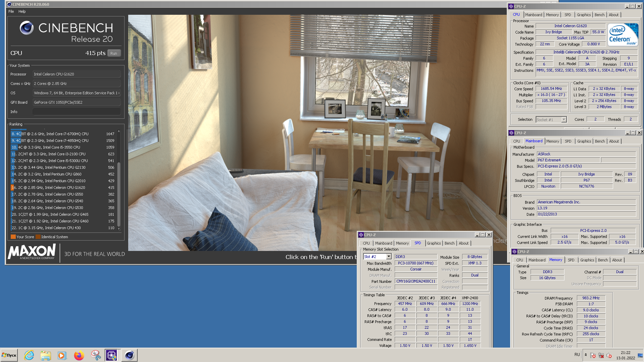Screen dimensions: 644x362
Task: Open Internet Explorer from the taskbar
Action: click(x=29, y=355)
